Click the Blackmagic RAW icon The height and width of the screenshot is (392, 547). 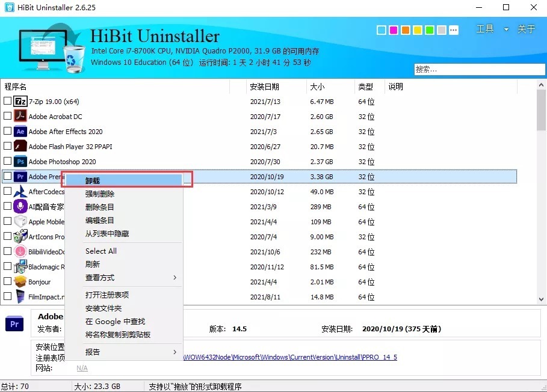(20, 266)
